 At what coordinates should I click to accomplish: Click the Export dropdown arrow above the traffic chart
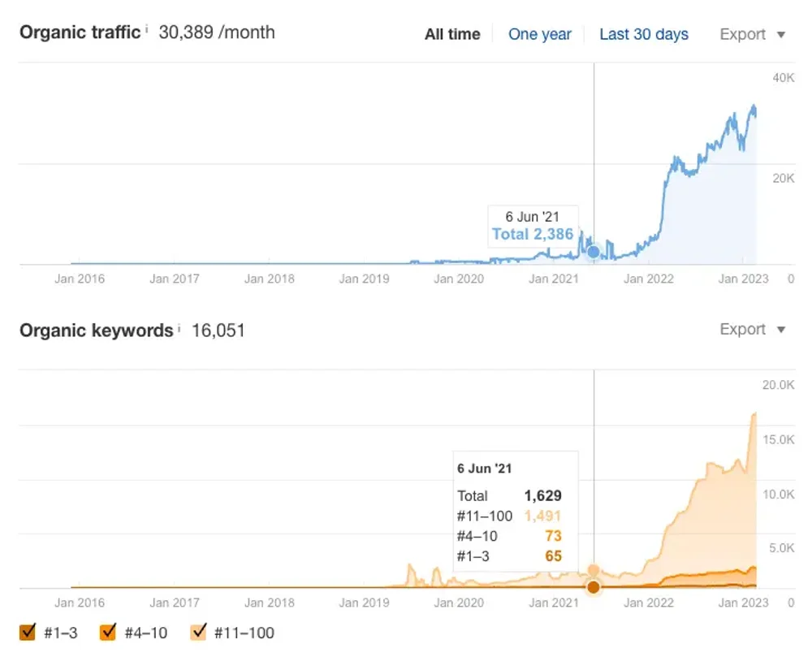[780, 34]
